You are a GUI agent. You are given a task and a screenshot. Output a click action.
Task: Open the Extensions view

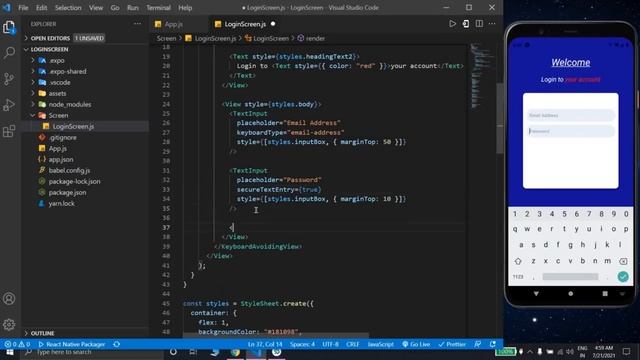click(9, 131)
